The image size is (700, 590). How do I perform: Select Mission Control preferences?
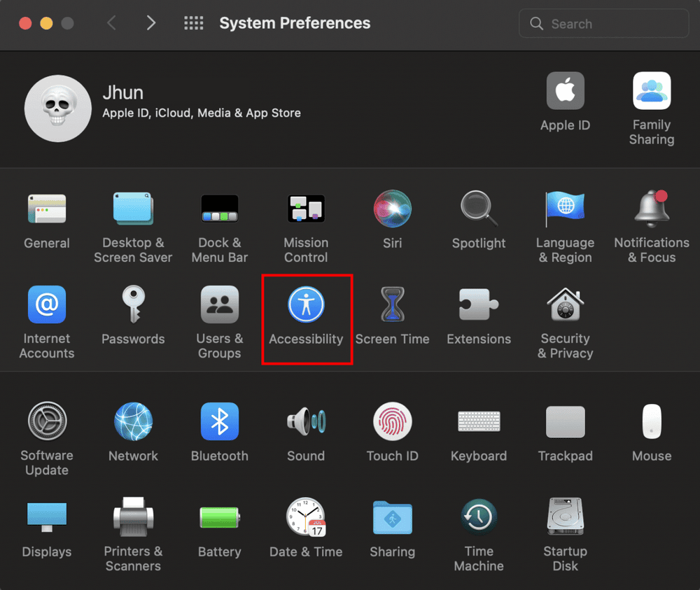[306, 209]
